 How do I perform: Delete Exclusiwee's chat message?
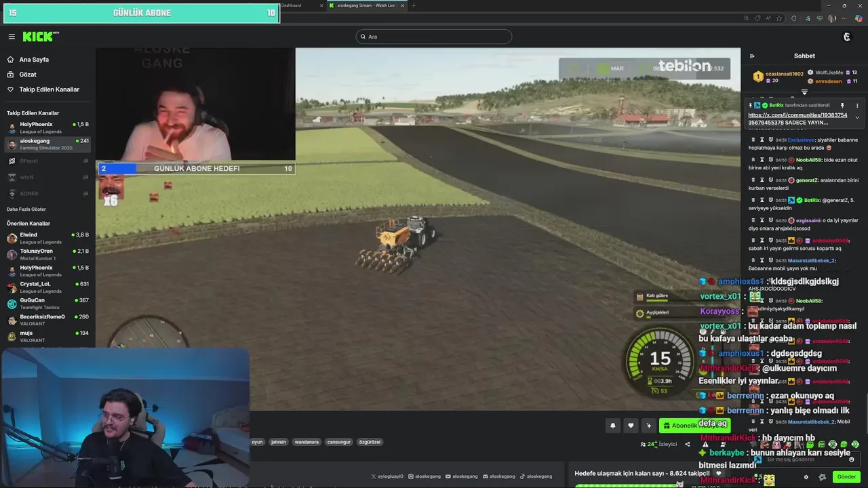click(x=752, y=140)
